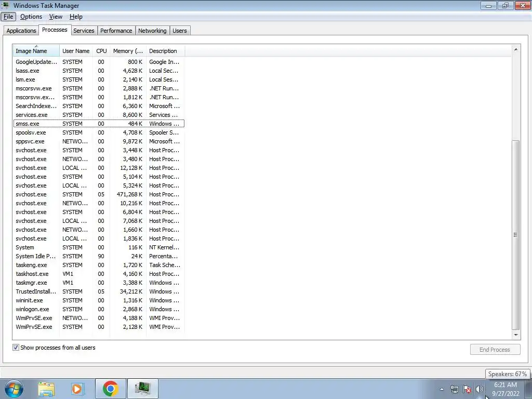Uncheck Show processes from all users
The image size is (532, 399).
click(16, 348)
